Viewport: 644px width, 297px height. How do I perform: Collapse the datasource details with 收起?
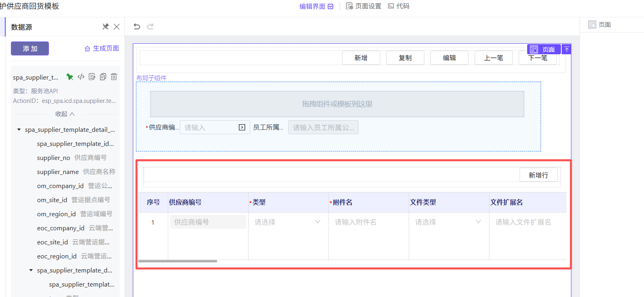pos(65,114)
